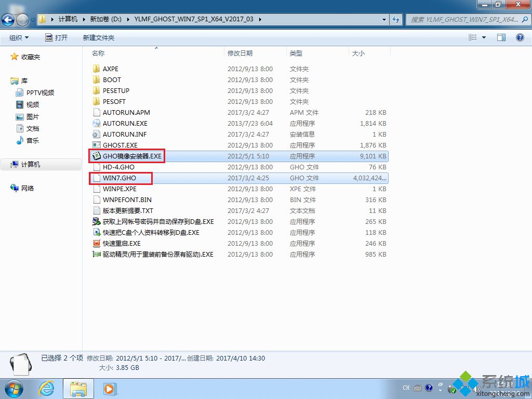Image resolution: width=532 pixels, height=399 pixels.
Task: Click the forward navigation arrow
Action: (x=22, y=19)
